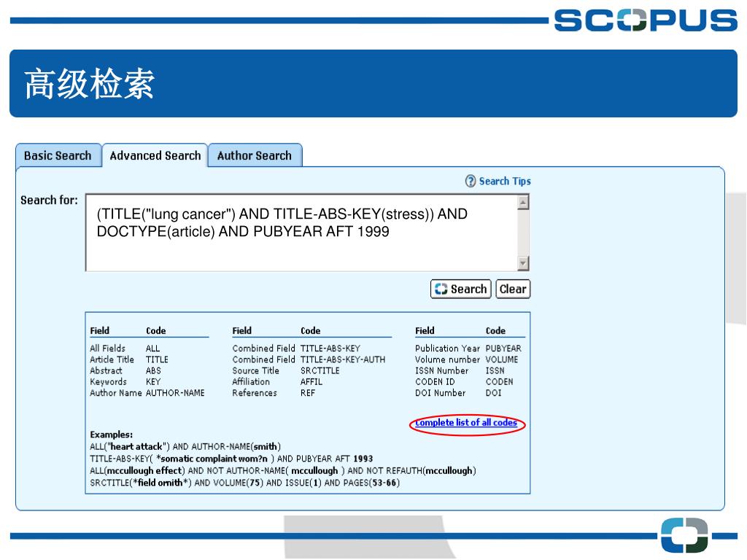The height and width of the screenshot is (560, 747).
Task: Click the "Source Title" field label
Action: pos(255,370)
